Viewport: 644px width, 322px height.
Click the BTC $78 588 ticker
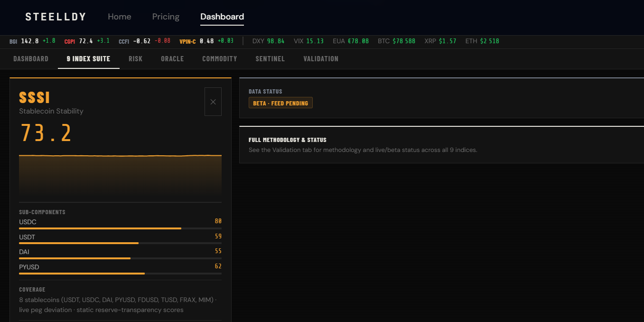[x=396, y=41]
